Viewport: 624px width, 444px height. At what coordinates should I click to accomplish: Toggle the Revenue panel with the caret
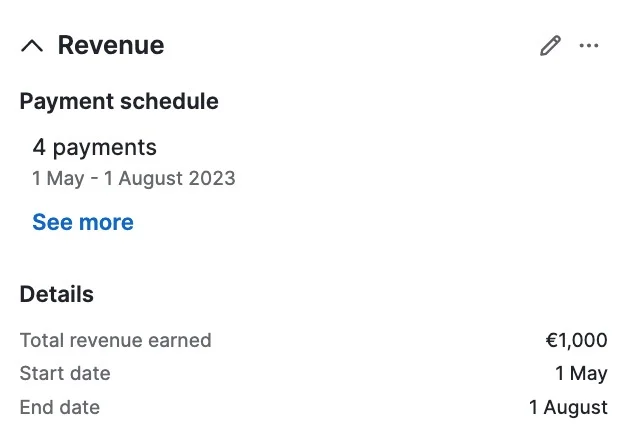coord(32,46)
